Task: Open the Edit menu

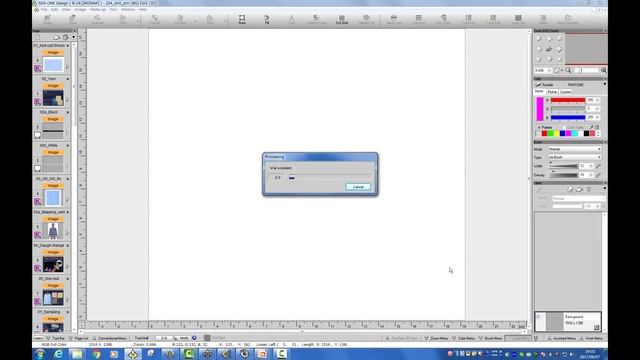Action: coord(54,9)
